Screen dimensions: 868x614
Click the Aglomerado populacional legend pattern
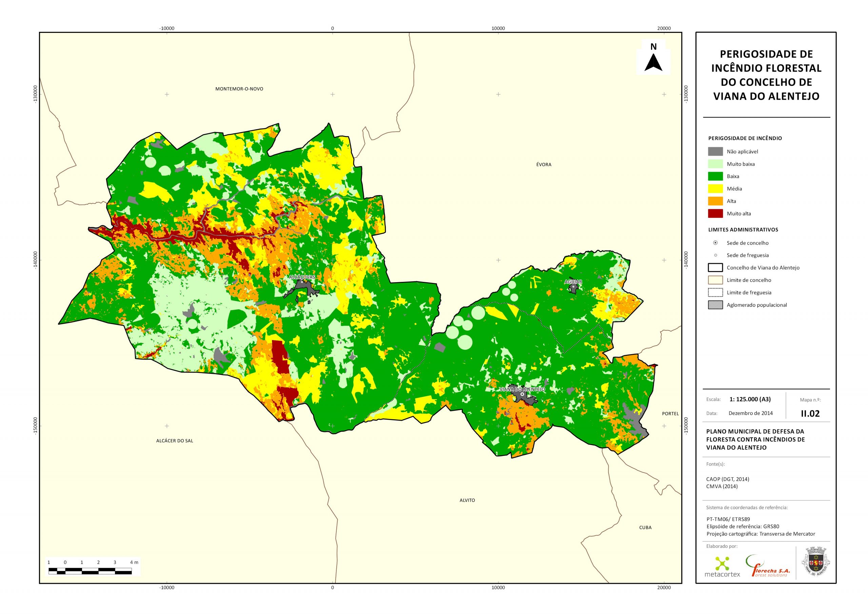[715, 305]
